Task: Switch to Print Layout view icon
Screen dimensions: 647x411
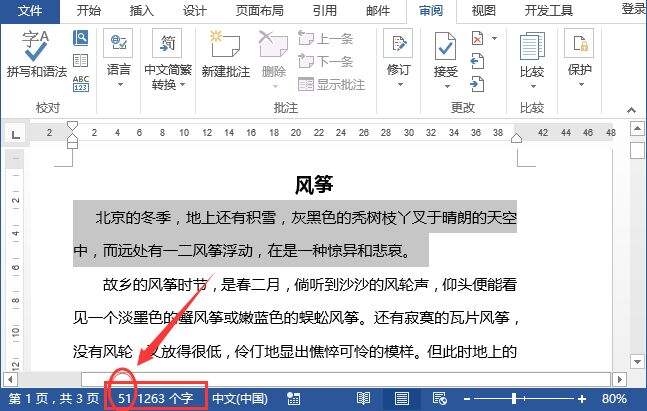Action: [401, 399]
